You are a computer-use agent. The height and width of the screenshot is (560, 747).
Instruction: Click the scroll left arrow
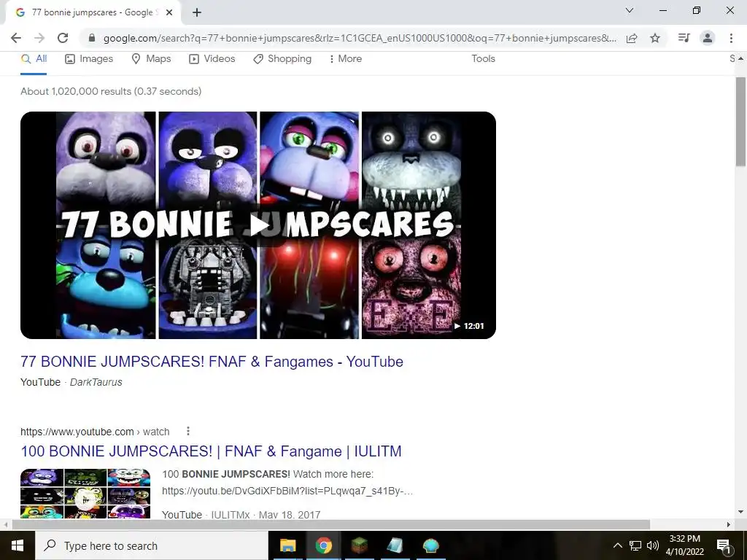5,524
